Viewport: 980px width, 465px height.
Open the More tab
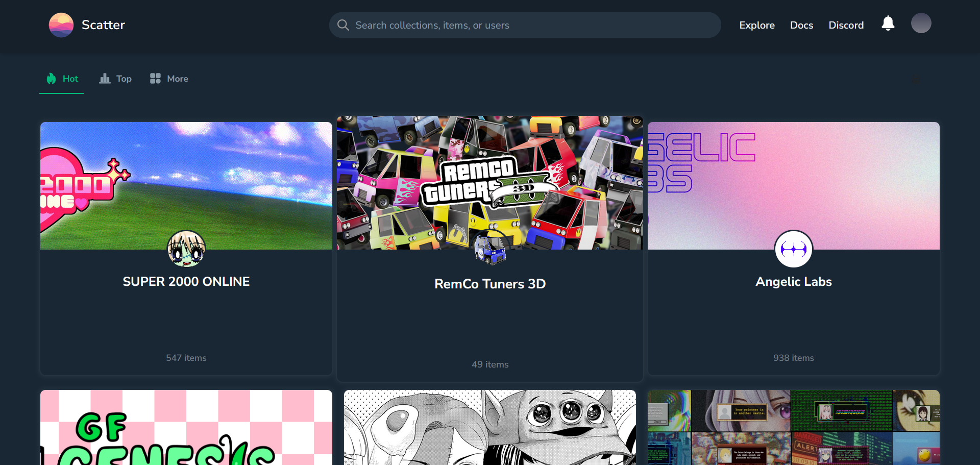point(169,79)
